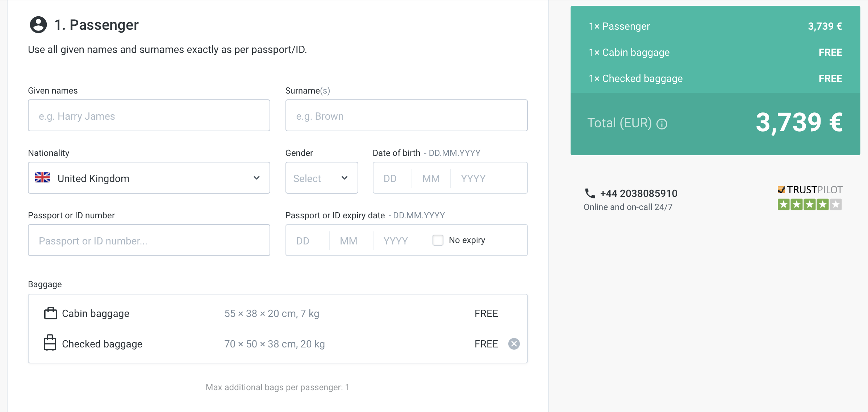Screen dimensions: 868x412
Task: Click the +44 2038085910 phone link
Action: click(x=638, y=193)
